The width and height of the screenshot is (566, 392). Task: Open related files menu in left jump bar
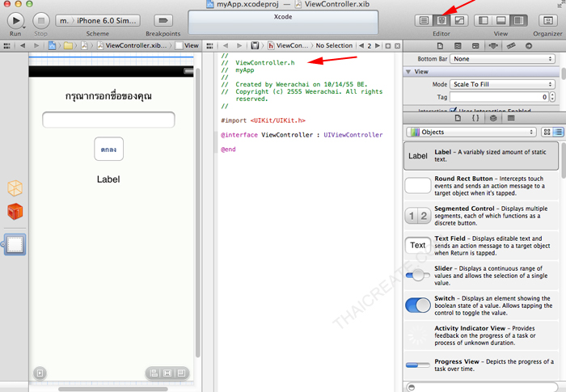[x=6, y=45]
